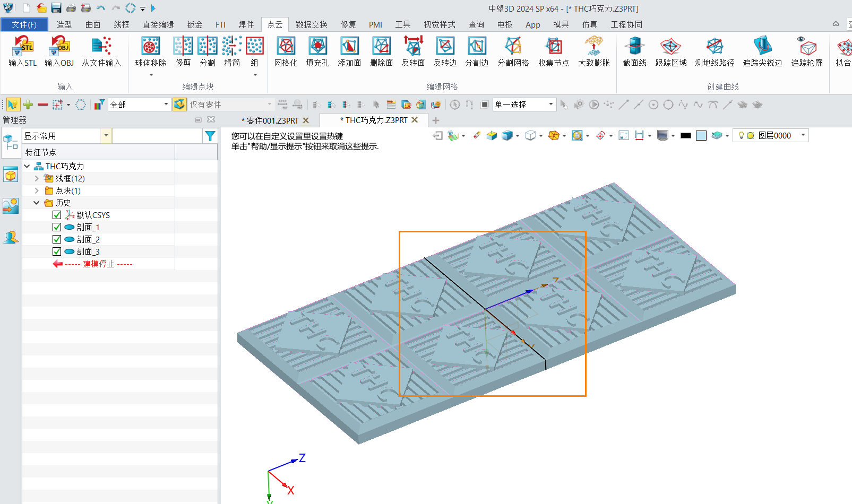Toggle the 剖面_3 checkbox
Screen dimensions: 852x504
(57, 251)
